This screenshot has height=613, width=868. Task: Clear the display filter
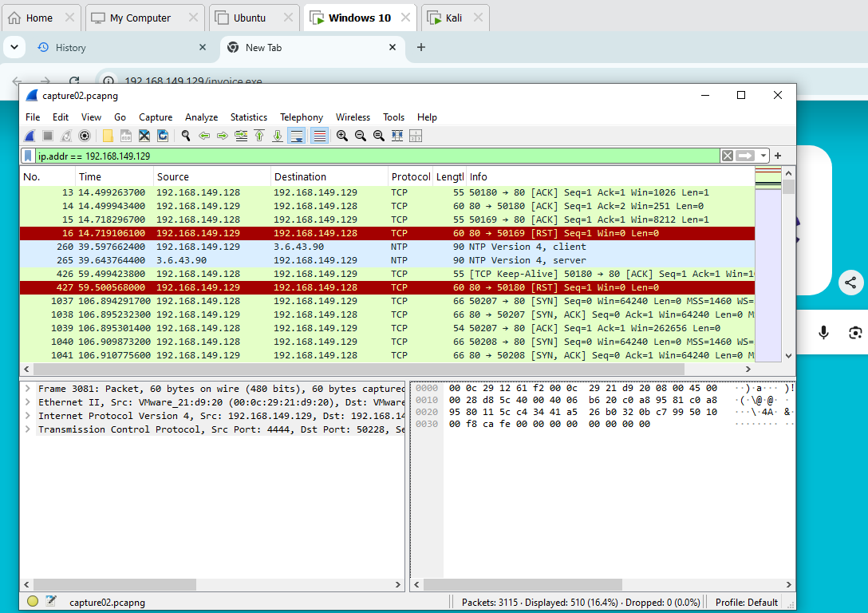[x=728, y=156]
